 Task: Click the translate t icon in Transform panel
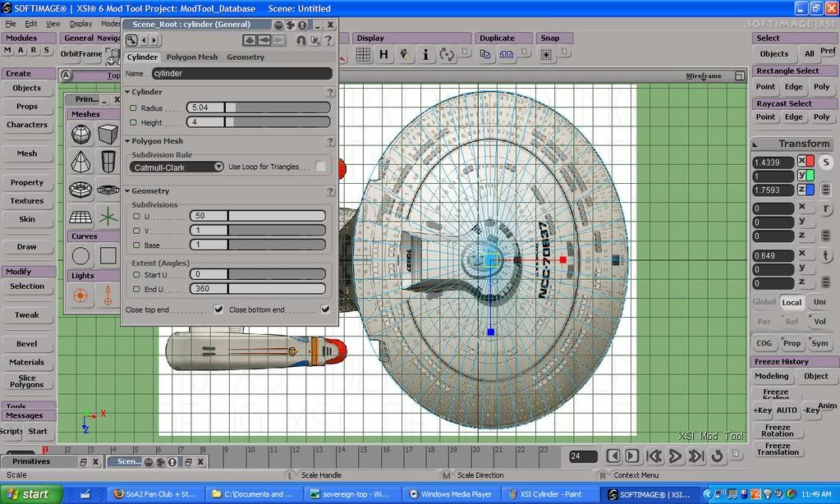(x=826, y=255)
